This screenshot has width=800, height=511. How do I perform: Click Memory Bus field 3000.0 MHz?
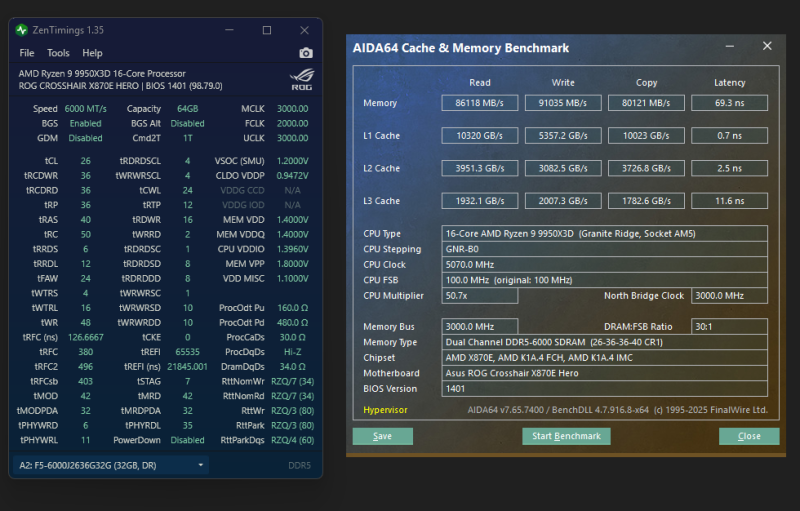(480, 326)
